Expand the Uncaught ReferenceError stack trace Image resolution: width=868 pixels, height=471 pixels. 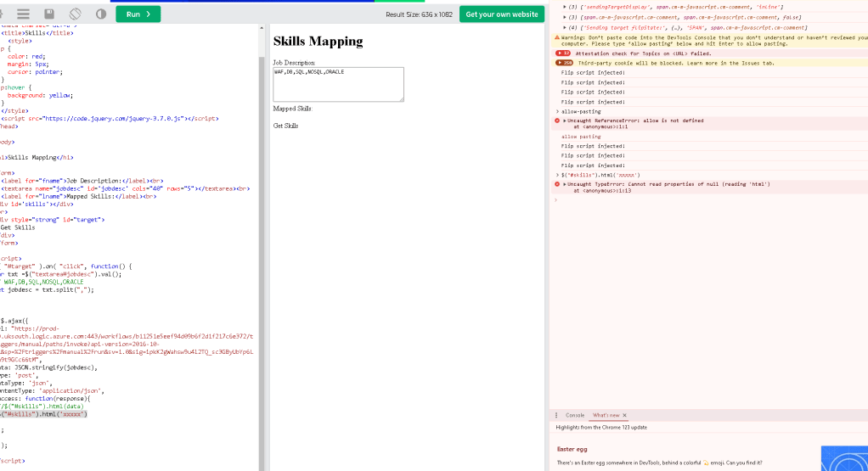565,121
